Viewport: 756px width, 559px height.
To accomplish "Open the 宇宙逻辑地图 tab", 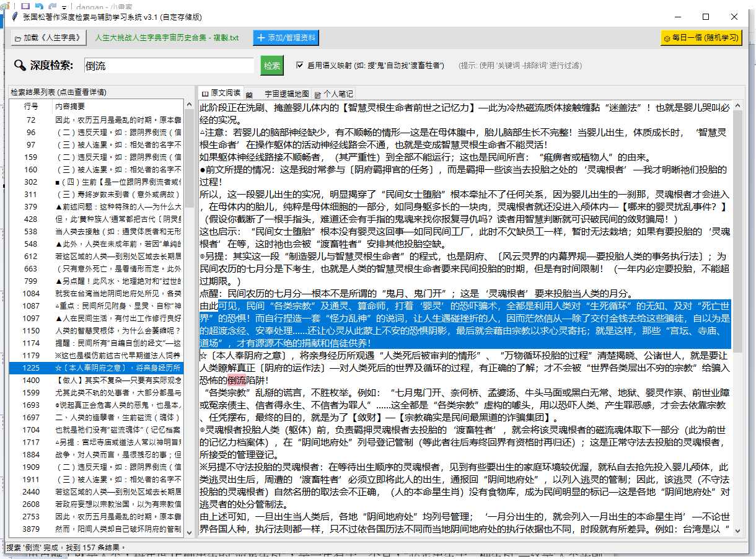I will point(281,94).
